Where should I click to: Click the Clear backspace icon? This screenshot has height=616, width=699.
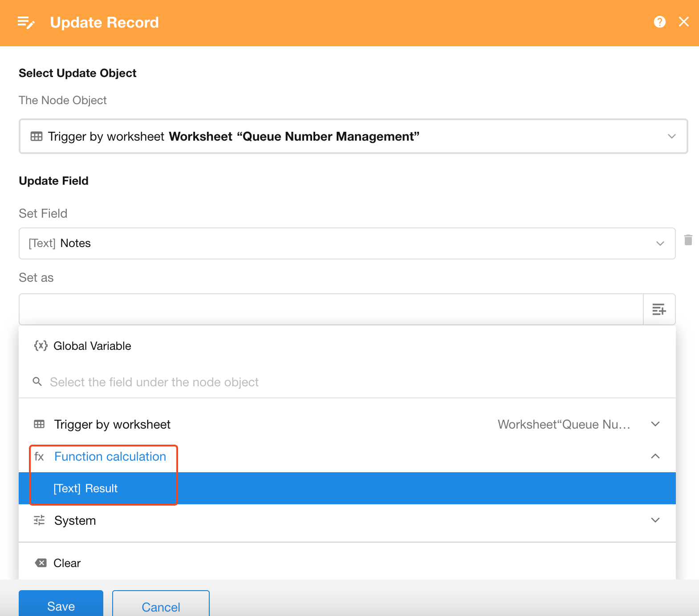coord(41,563)
